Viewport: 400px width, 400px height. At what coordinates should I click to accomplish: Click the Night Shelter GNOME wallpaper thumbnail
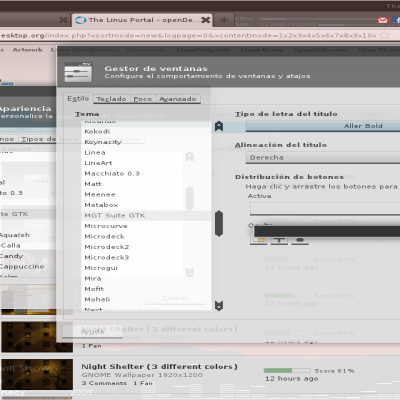[37, 374]
